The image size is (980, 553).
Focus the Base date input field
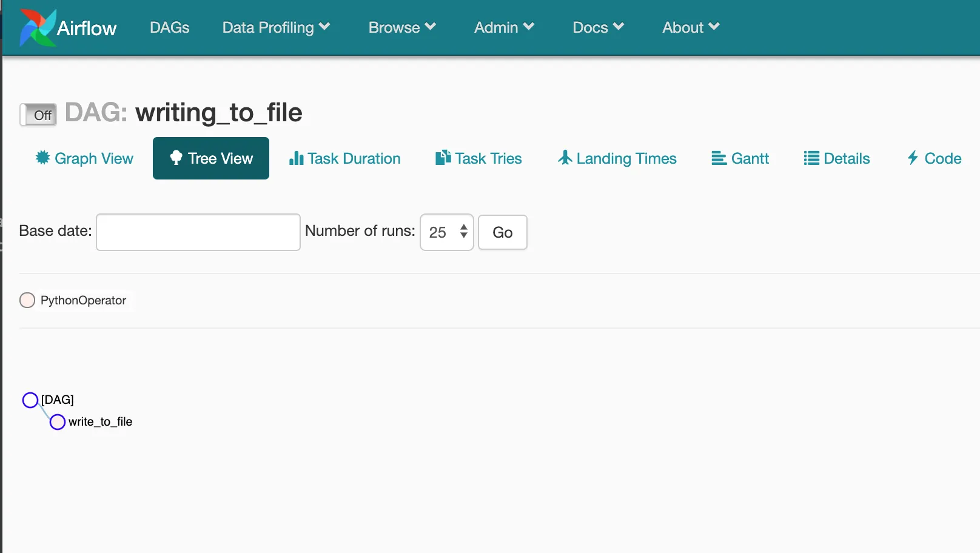point(198,232)
